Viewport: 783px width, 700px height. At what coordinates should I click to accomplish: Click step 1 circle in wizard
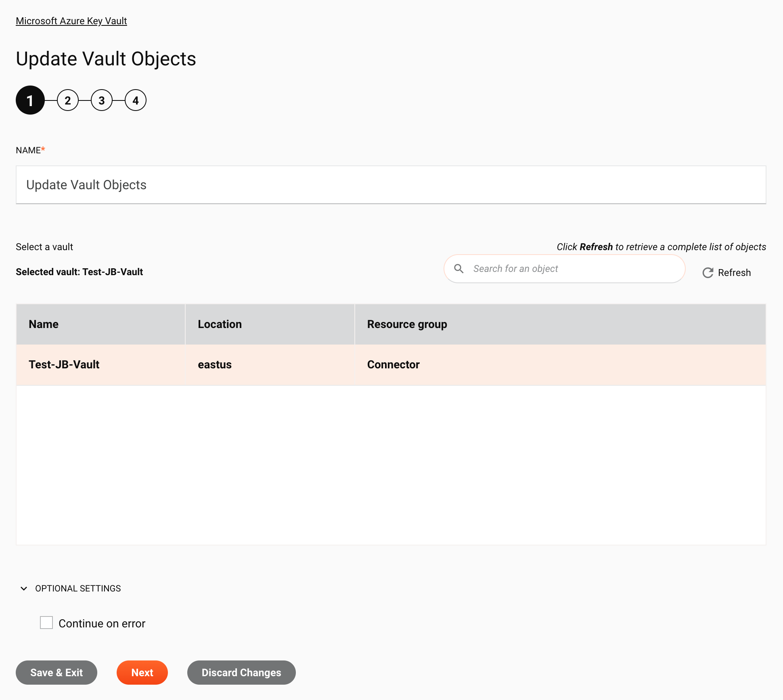[x=30, y=100]
